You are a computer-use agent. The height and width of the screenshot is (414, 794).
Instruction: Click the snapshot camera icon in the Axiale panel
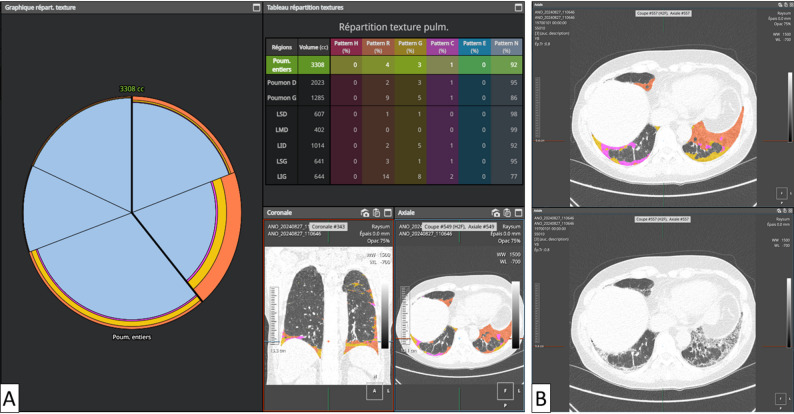495,213
